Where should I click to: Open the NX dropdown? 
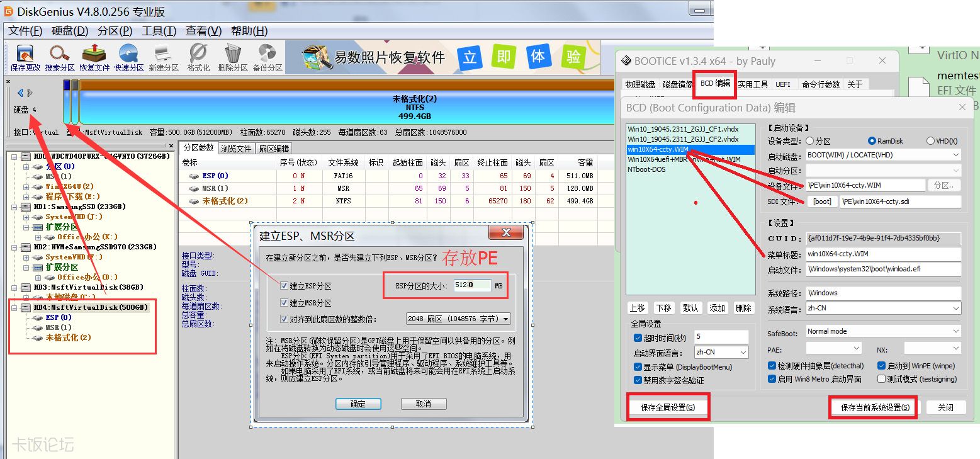[933, 348]
